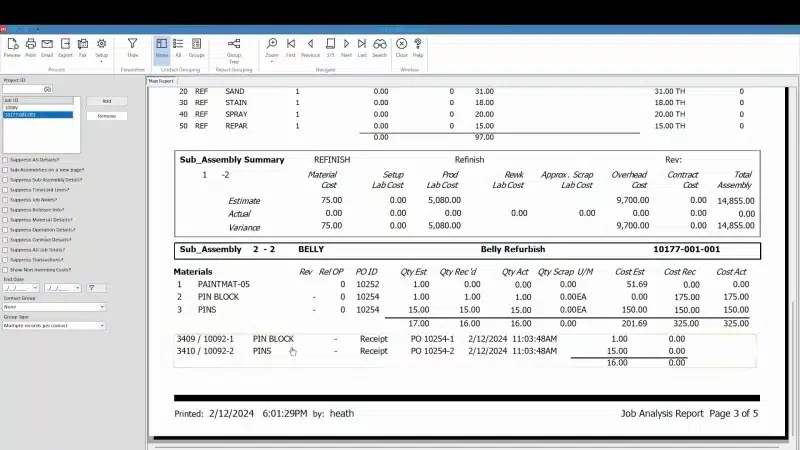
Task: Search report with binoculars icon
Action: click(x=380, y=47)
